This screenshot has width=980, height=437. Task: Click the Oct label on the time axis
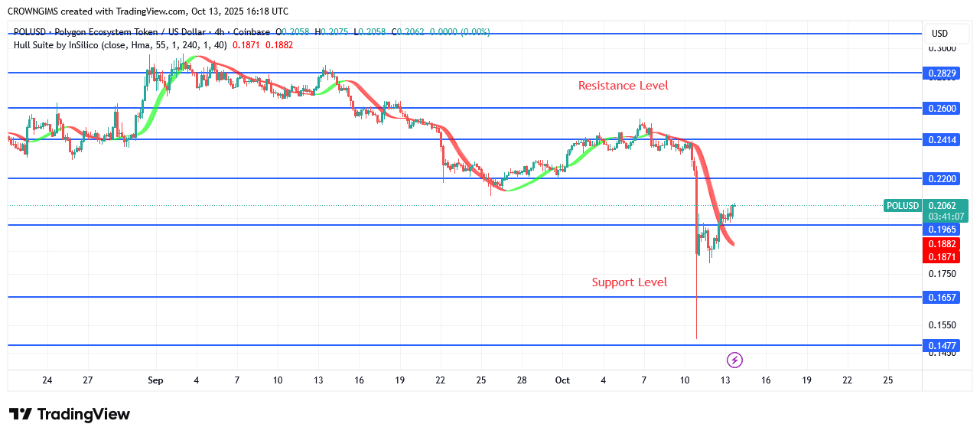[x=562, y=380]
